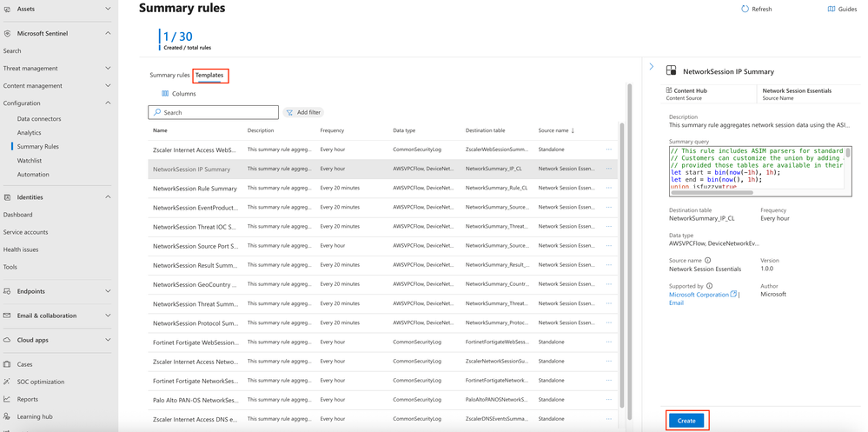Click info icon next to Supported by
The image size is (868, 432).
[709, 286]
